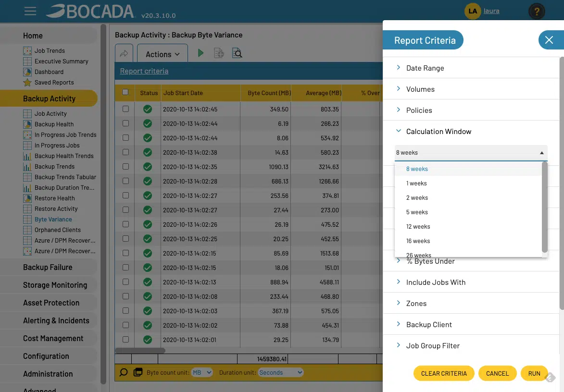Click the Backup Health Trends chart icon
Image resolution: width=564 pixels, height=392 pixels.
[27, 156]
